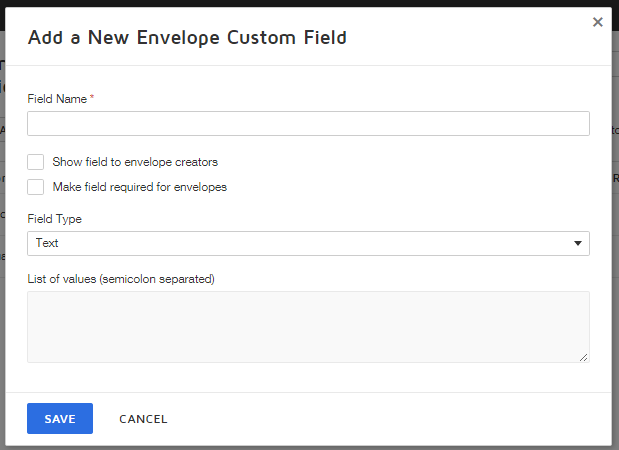Enable Show field to envelope creators checkbox

[36, 162]
